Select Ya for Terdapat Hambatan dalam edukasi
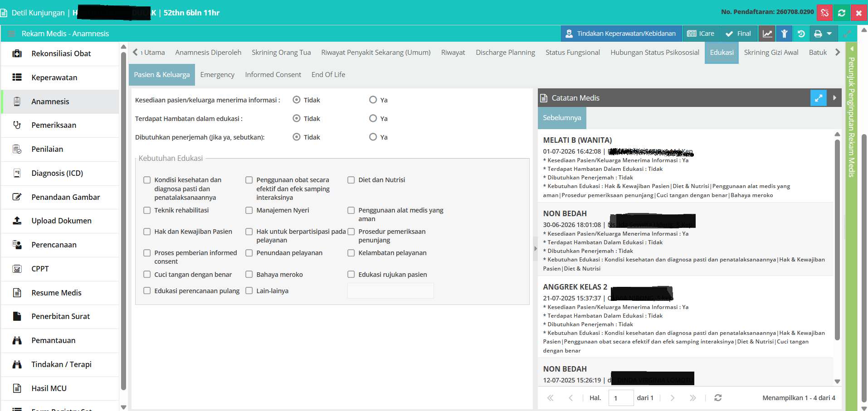 [x=373, y=118]
